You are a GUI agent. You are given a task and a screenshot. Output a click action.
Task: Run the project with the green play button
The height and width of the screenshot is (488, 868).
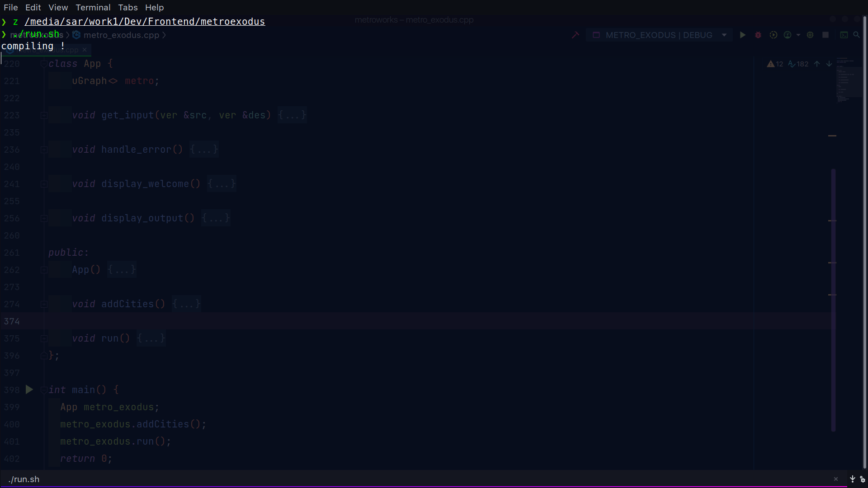point(742,35)
